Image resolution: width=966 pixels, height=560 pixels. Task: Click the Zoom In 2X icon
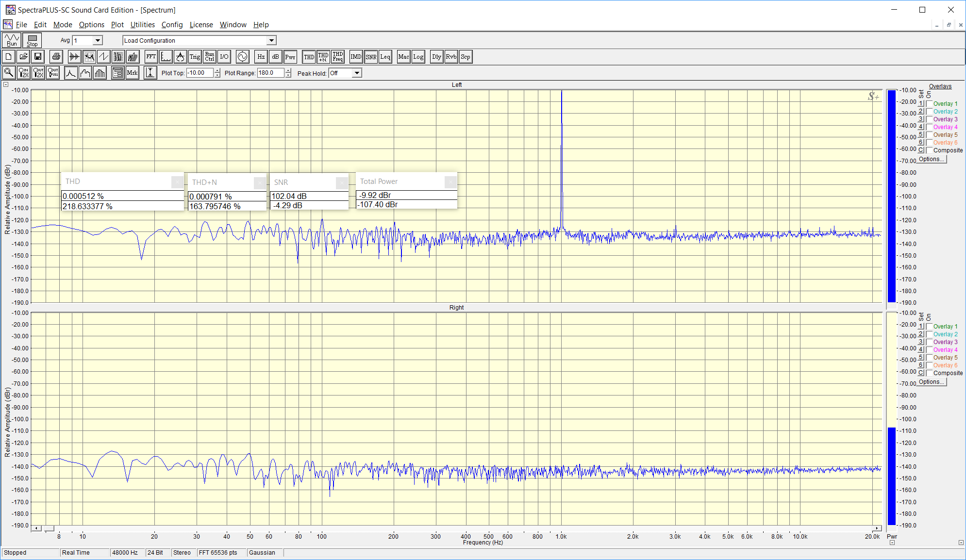[x=23, y=73]
